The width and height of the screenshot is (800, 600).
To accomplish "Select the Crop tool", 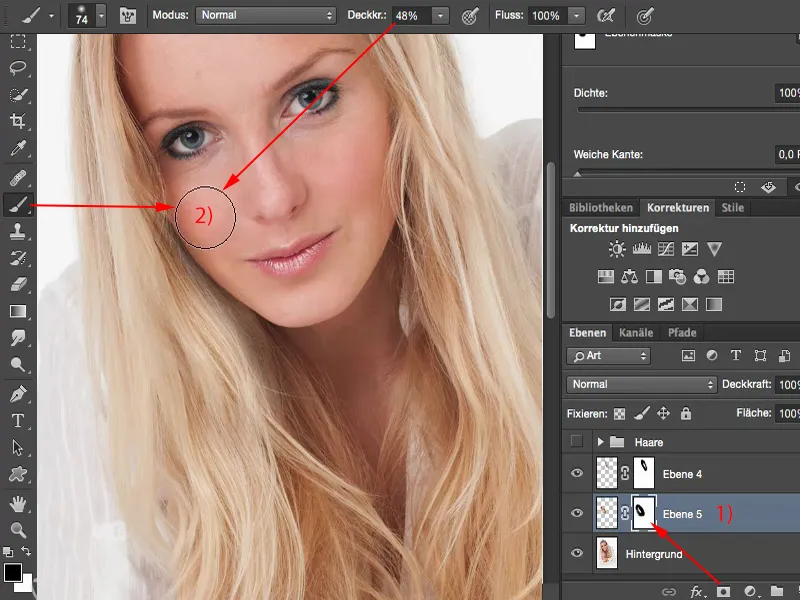I will point(18,121).
